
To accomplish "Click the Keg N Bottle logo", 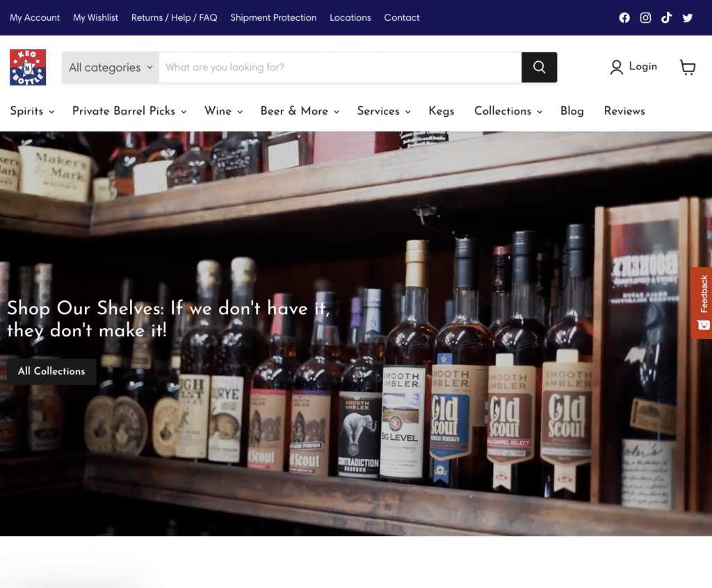I will (x=28, y=67).
